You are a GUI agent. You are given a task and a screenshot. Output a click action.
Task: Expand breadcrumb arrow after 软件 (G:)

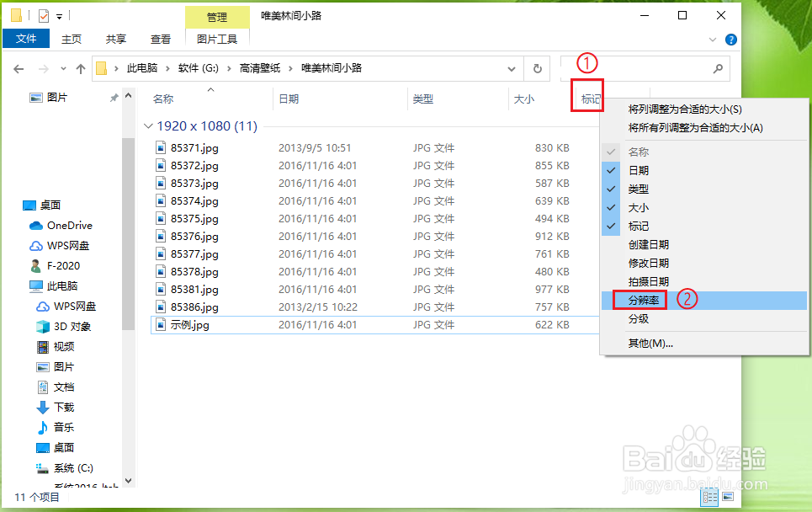click(x=229, y=68)
